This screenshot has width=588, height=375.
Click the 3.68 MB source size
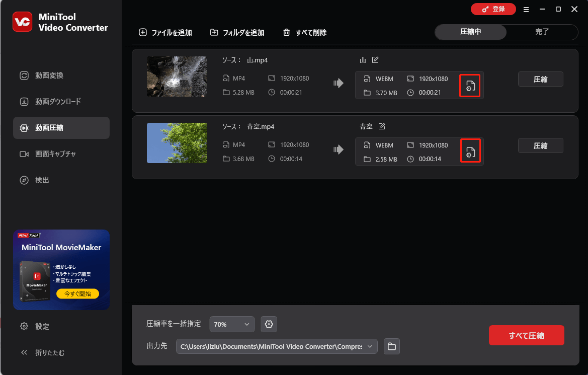tap(243, 159)
